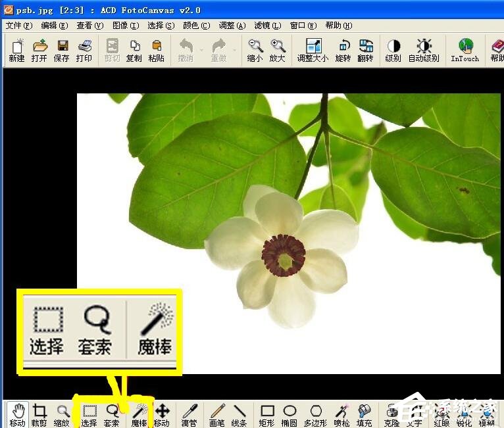Choose the Pencil (画笔) drawing tool
The image size is (504, 428).
click(217, 416)
